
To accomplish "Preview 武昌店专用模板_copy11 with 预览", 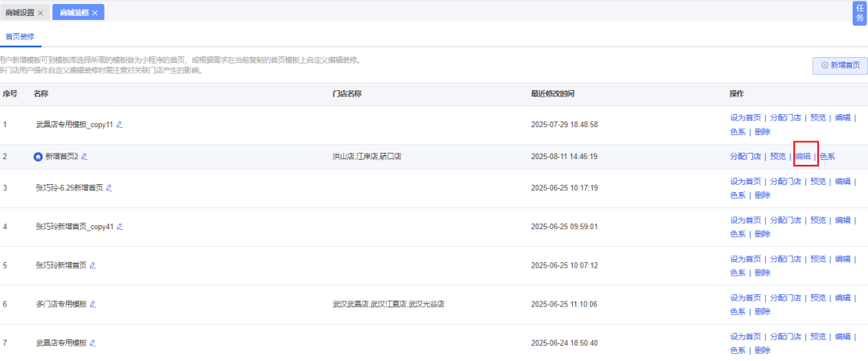I will [818, 117].
